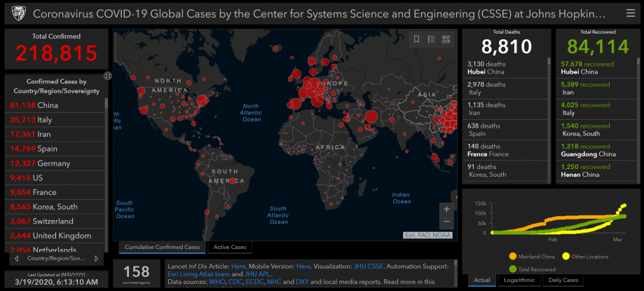Screen dimensions: 644x291
Task: Open the WHO data source link
Action: tap(217, 282)
